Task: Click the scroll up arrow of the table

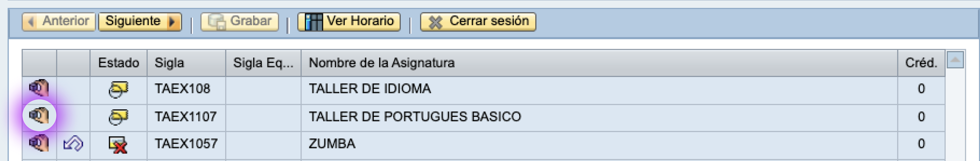Action: (955, 60)
